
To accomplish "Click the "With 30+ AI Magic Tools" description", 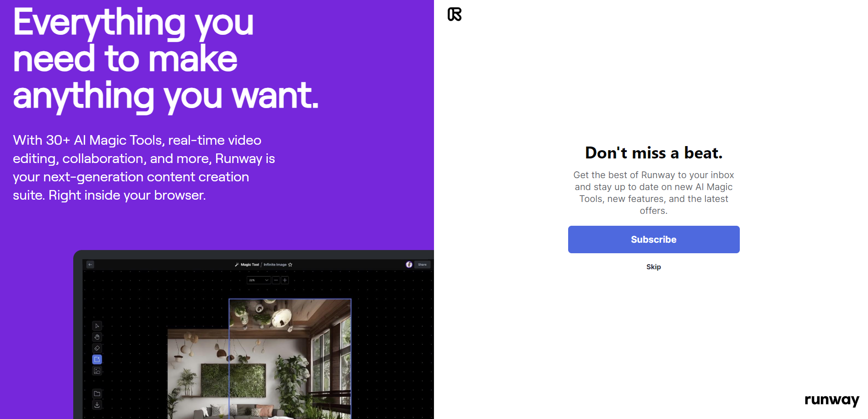I will pos(144,168).
